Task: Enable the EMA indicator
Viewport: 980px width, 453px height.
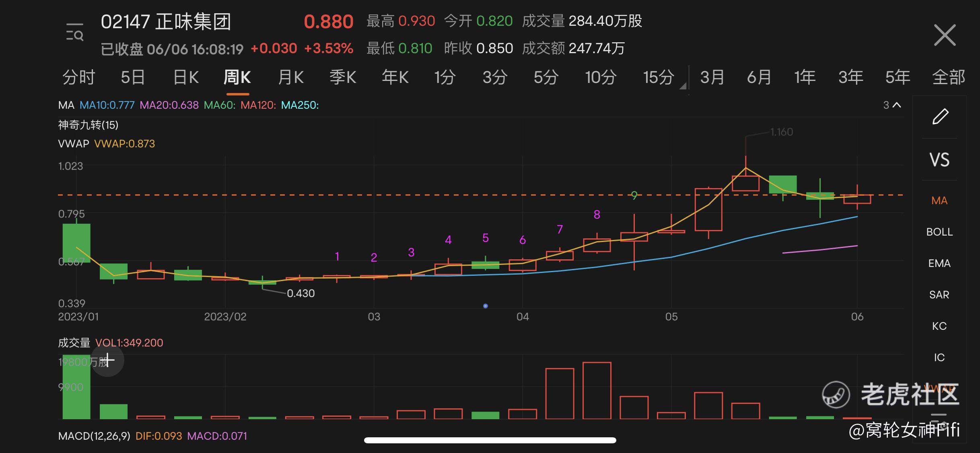Action: coord(939,263)
